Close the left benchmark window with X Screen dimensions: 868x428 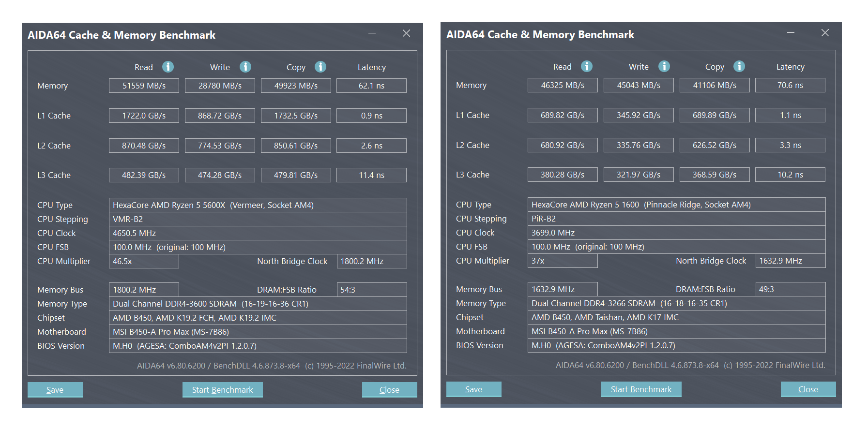click(x=406, y=33)
